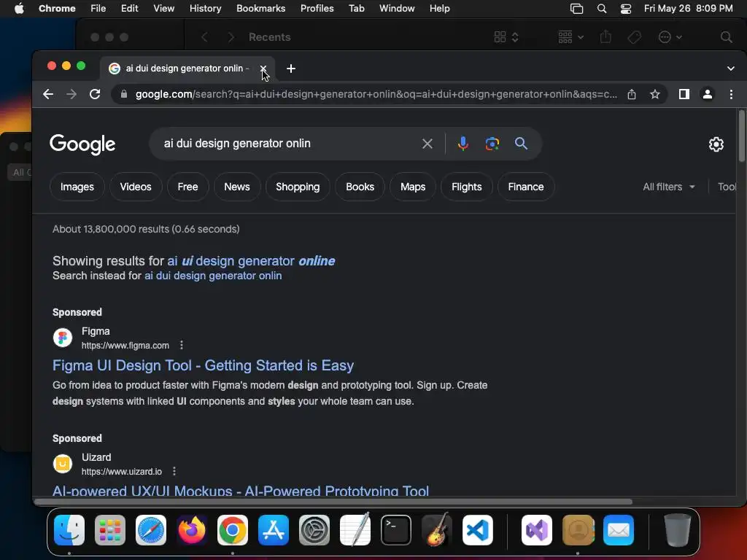Viewport: 747px width, 560px height.
Task: Open Finder from the Dock
Action: (x=69, y=530)
